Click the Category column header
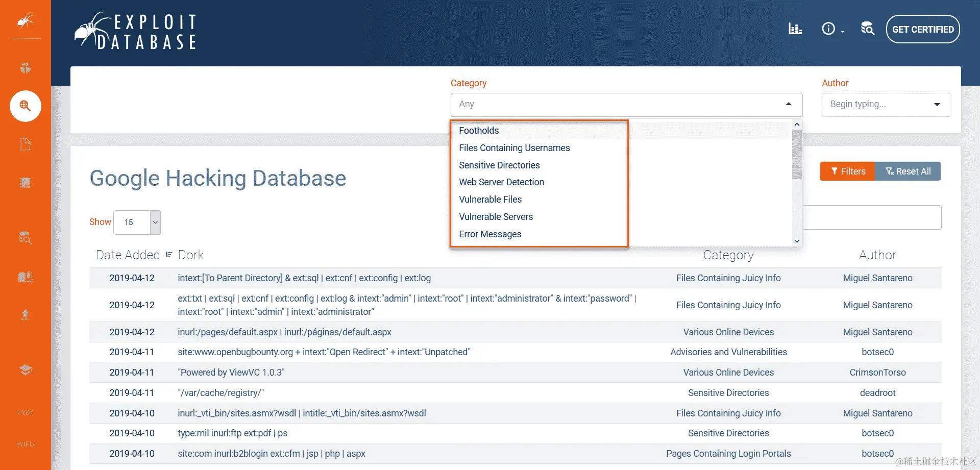Image resolution: width=980 pixels, height=470 pixels. click(728, 255)
